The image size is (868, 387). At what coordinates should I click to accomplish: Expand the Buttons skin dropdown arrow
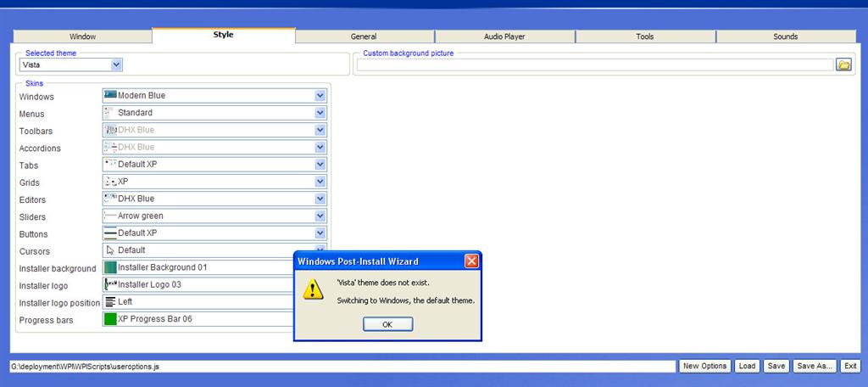[320, 233]
